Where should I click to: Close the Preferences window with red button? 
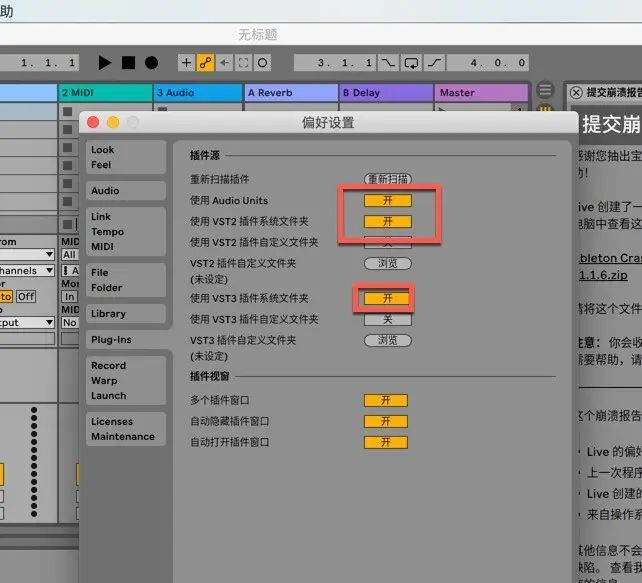point(93,122)
